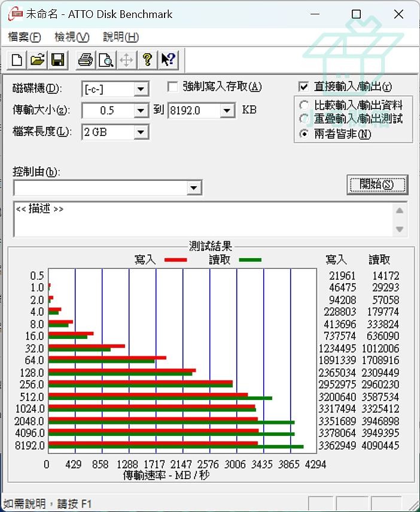
Task: Click the 測試結果 group title
Action: 211,247
